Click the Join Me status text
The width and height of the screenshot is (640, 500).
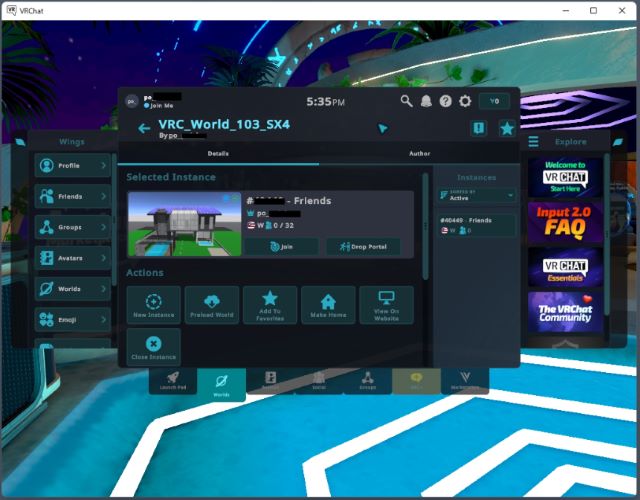pos(161,105)
